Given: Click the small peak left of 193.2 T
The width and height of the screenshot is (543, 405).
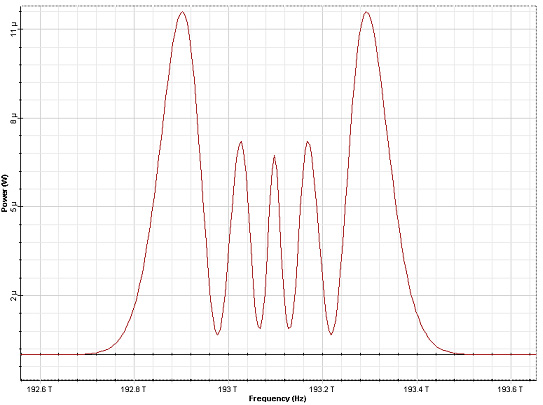Looking at the screenshot, I should [x=308, y=142].
